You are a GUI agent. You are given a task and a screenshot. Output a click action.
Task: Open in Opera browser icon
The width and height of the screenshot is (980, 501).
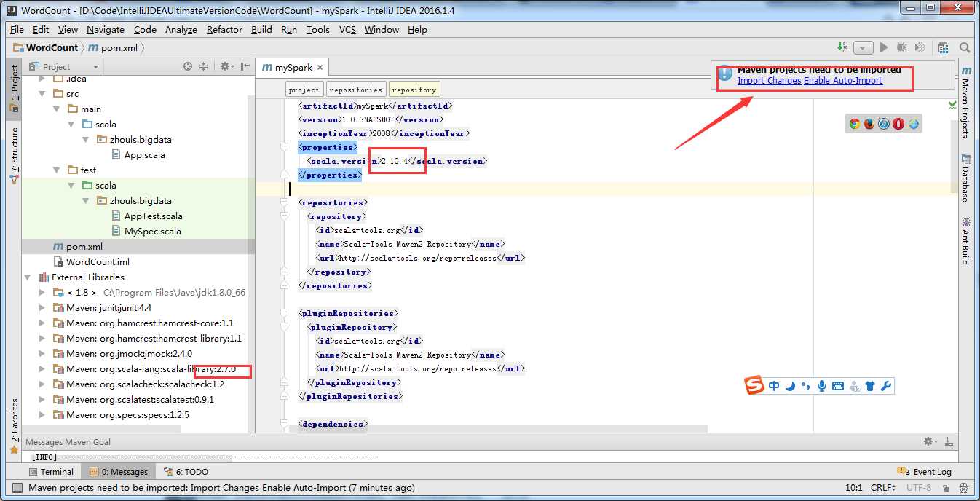899,124
